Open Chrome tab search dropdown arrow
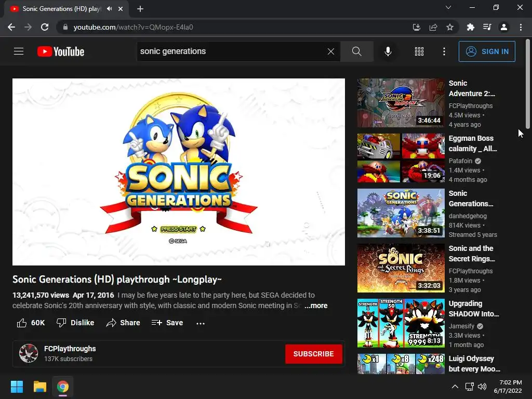This screenshot has width=532, height=399. click(448, 7)
